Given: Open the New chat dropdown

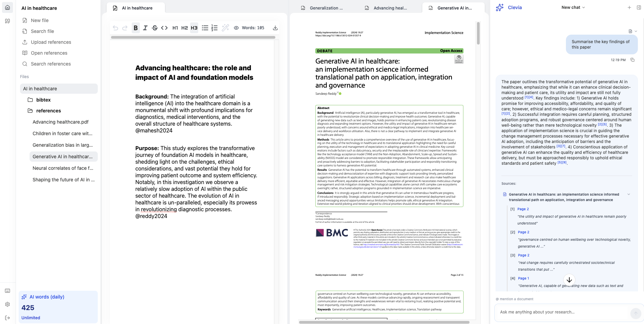Looking at the screenshot, I should click(x=573, y=7).
